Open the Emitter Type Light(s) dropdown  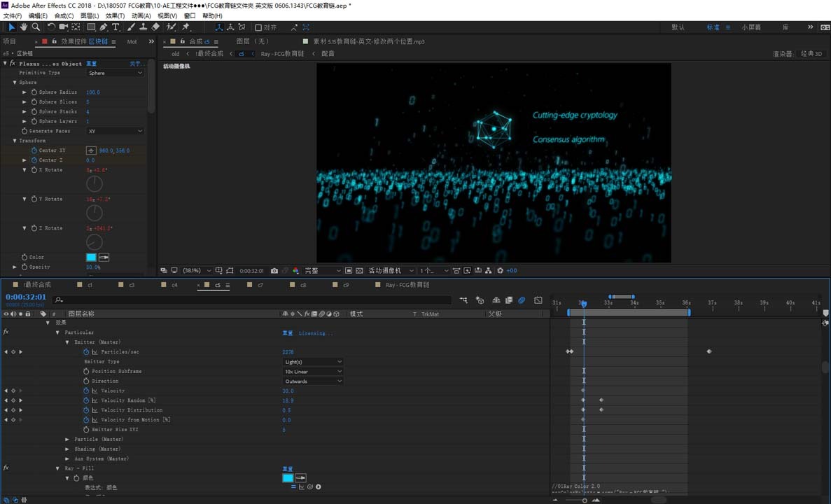313,362
